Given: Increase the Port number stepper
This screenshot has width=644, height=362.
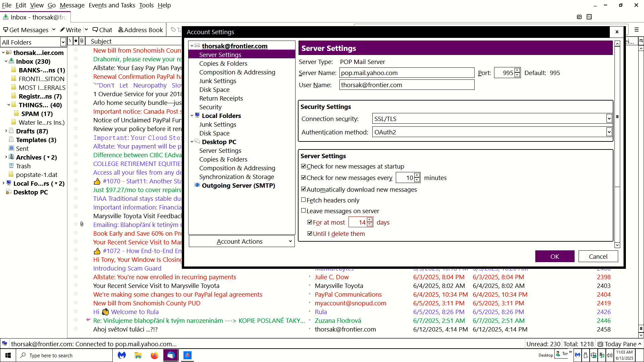Looking at the screenshot, I should (x=517, y=70).
